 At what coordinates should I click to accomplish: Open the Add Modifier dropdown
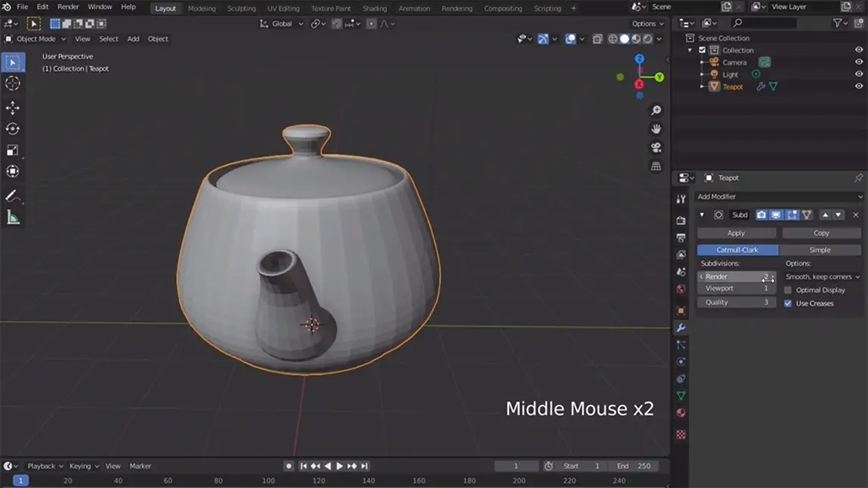coord(779,197)
